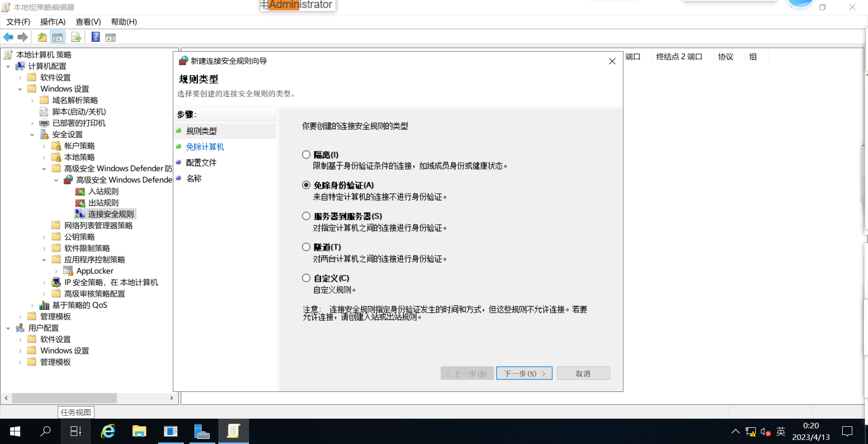This screenshot has height=444, width=868.
Task: Expand the 帐户策略 tree node
Action: coord(44,146)
